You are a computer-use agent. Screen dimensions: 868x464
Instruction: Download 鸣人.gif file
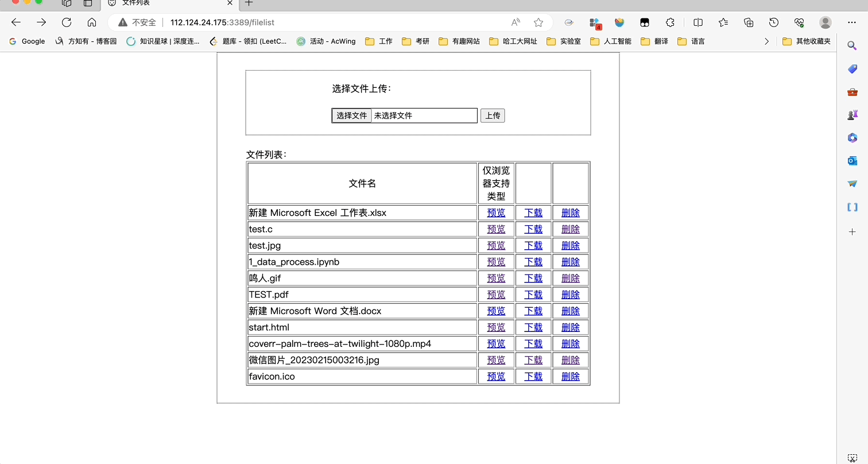coord(533,278)
